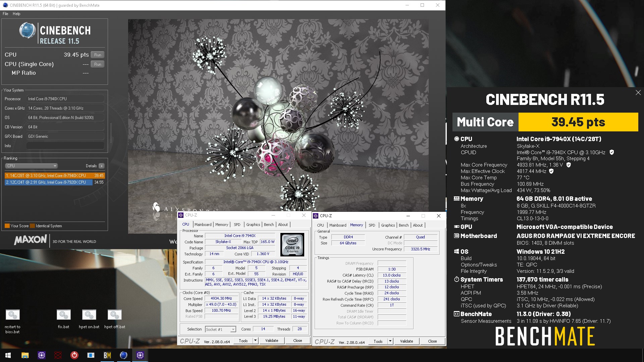Image resolution: width=644 pixels, height=362 pixels.
Task: Open the SPD tab in left CPU-Z
Action: 237,225
